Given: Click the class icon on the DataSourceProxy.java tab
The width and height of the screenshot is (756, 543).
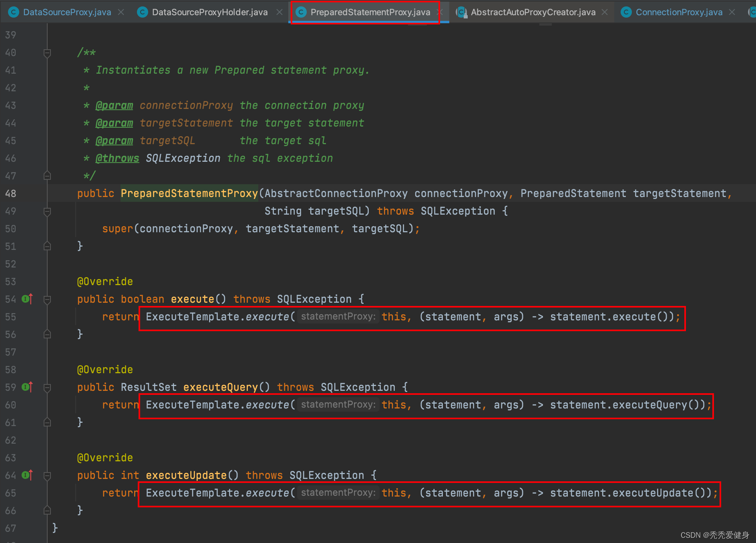Looking at the screenshot, I should (14, 12).
